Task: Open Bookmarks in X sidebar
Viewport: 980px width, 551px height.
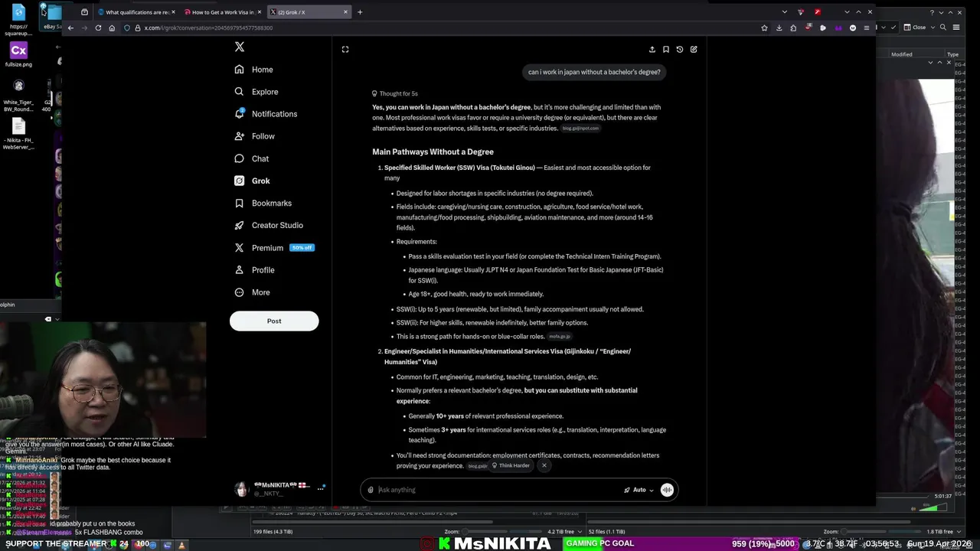Action: point(263,203)
